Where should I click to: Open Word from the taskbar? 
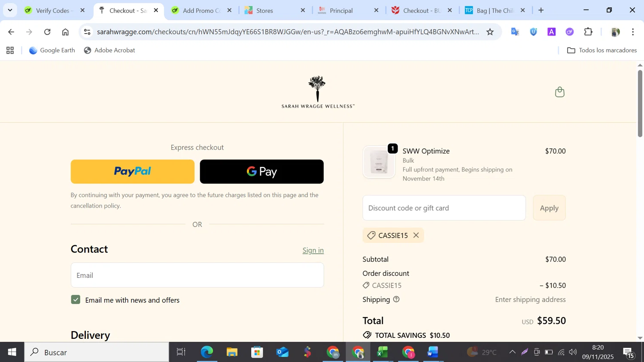pyautogui.click(x=433, y=352)
